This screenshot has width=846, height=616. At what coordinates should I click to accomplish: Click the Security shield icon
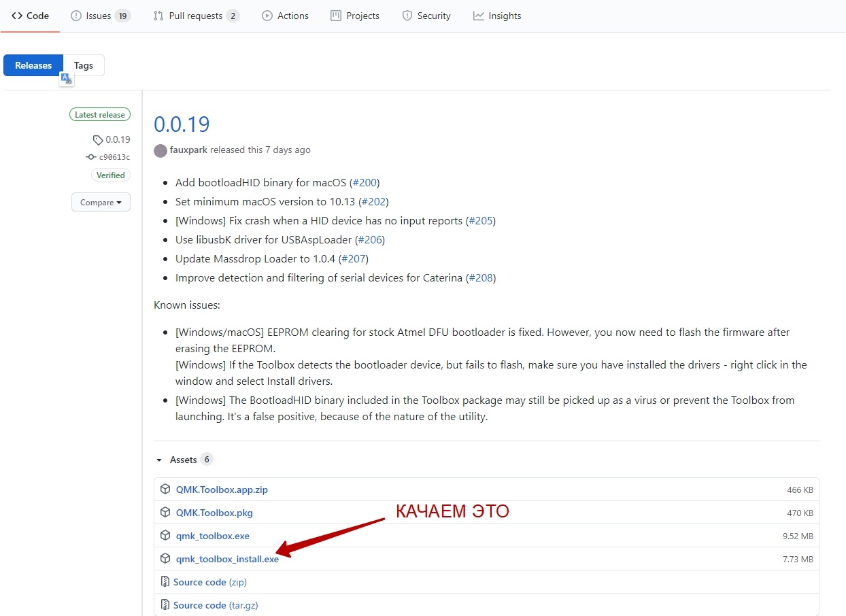click(407, 16)
